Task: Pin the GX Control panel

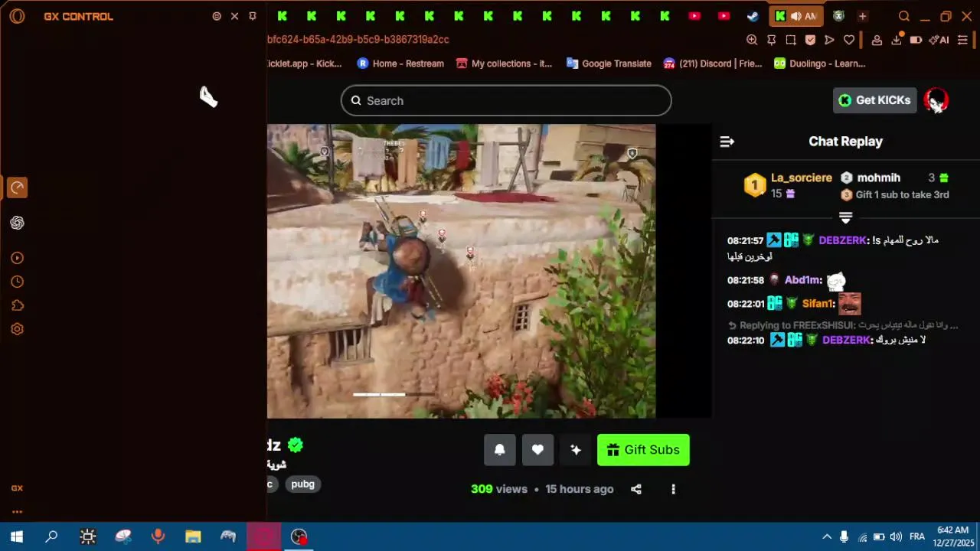Action: [x=253, y=16]
